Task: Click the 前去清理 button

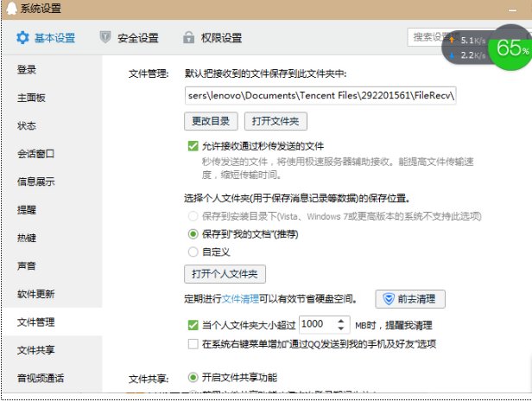Action: (x=410, y=299)
